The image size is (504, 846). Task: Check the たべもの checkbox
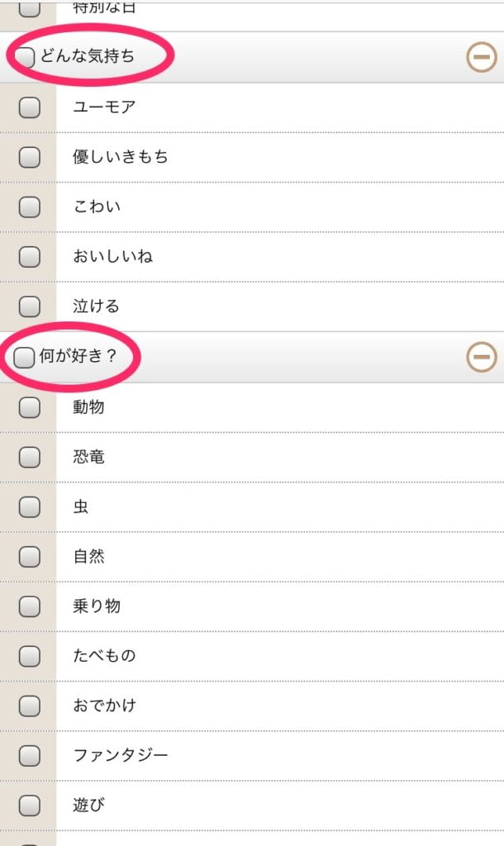(x=29, y=655)
